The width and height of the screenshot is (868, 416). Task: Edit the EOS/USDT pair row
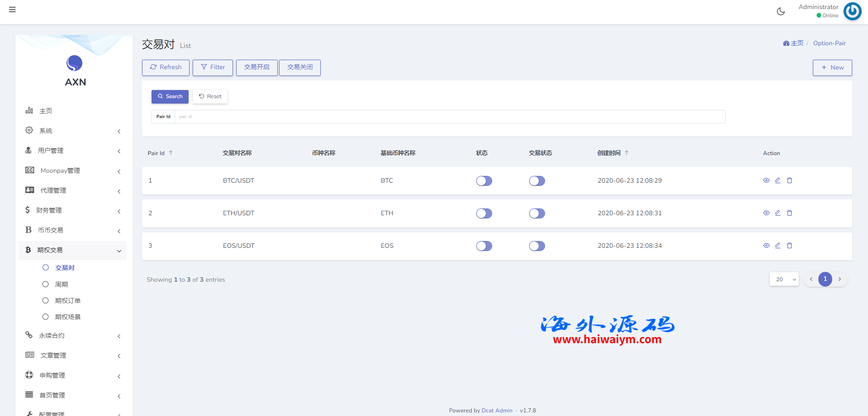(x=778, y=246)
